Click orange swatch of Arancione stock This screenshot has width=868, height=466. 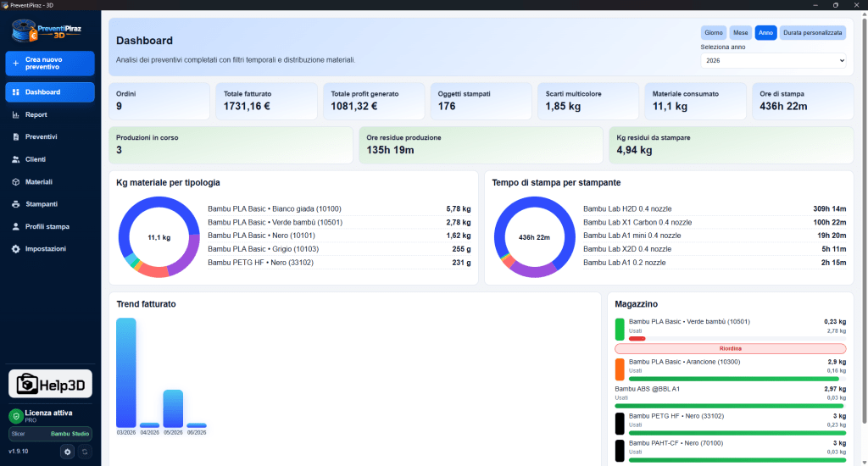(x=620, y=369)
